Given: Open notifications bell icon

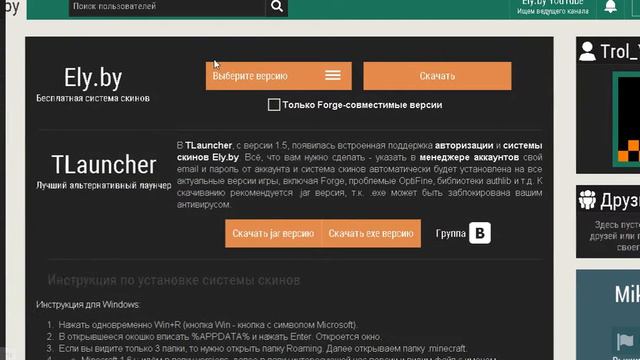Looking at the screenshot, I should [611, 7].
